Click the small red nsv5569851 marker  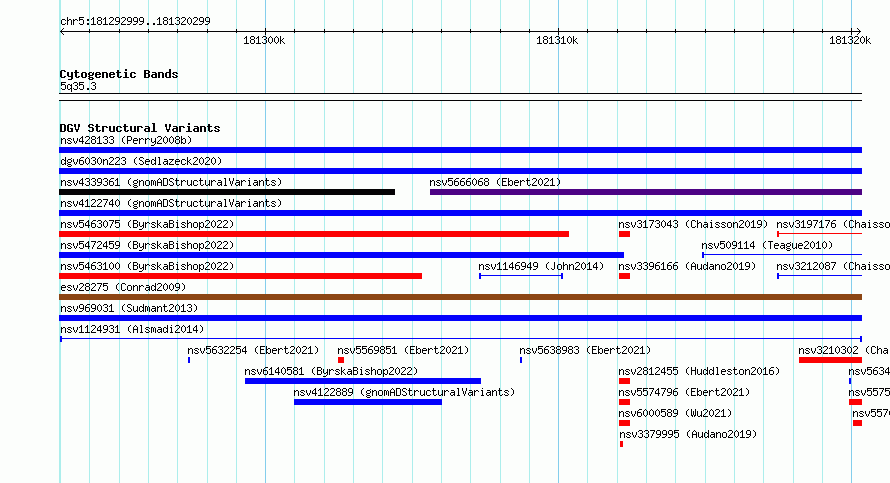[x=341, y=360]
